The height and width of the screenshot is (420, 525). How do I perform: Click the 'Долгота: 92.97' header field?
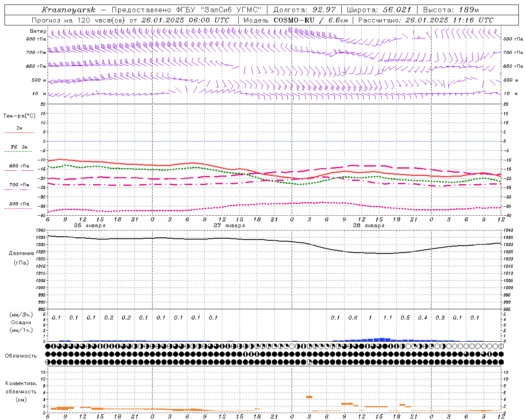[304, 10]
